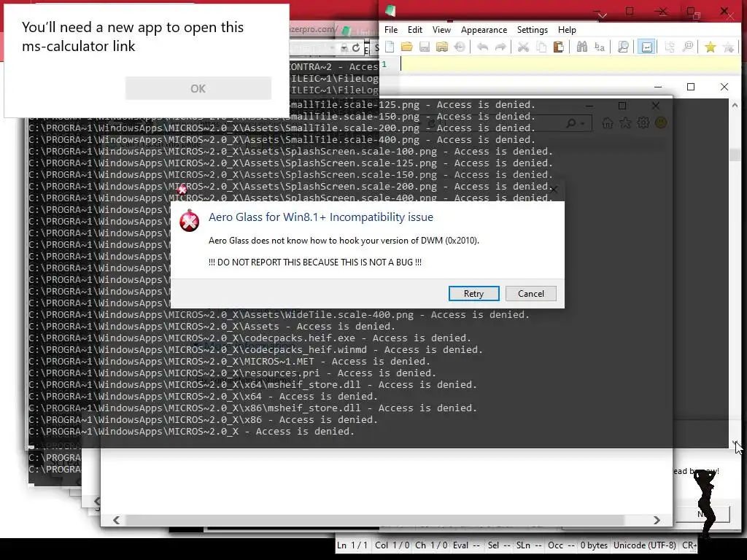Click the 0 bytes status bar entry

(594, 545)
